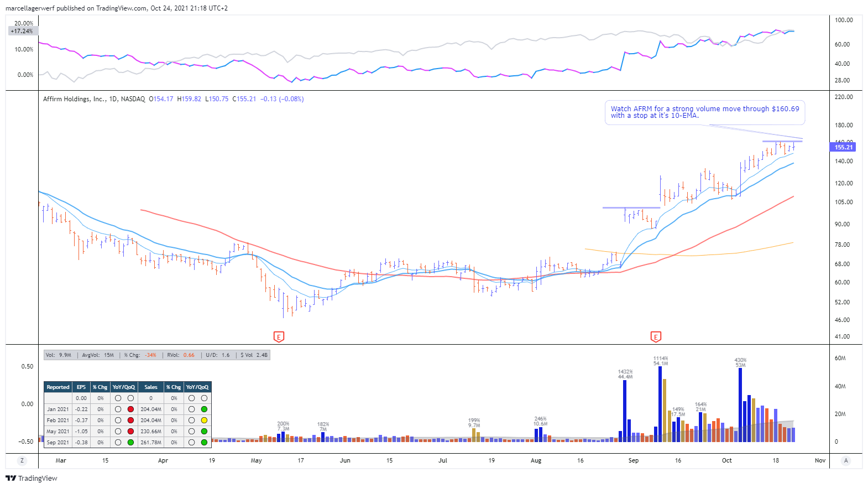
Task: Click the September earnings E marker
Action: pyautogui.click(x=656, y=336)
